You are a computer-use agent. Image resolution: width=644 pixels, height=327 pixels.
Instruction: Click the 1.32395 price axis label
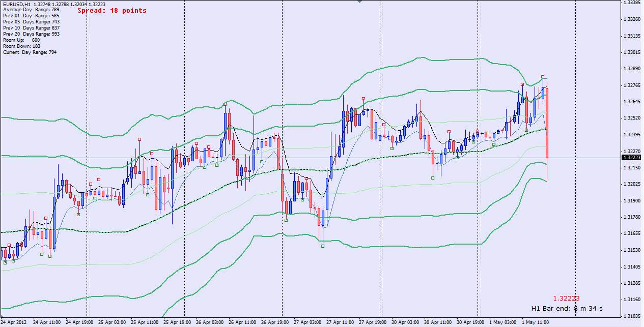point(632,135)
